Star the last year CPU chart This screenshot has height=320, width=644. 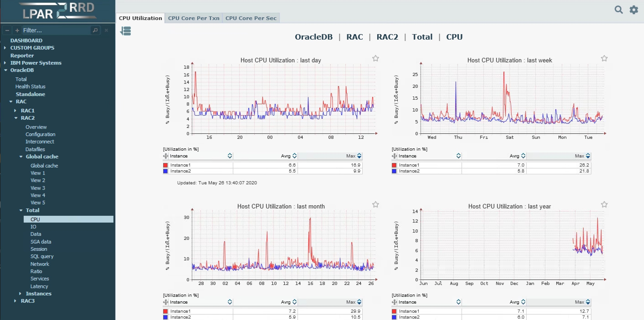tap(604, 204)
